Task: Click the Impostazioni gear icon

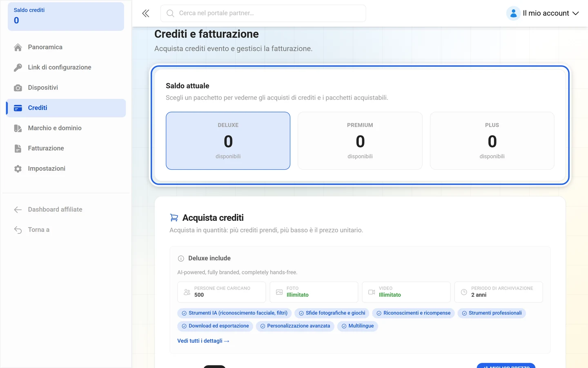Action: coord(18,169)
